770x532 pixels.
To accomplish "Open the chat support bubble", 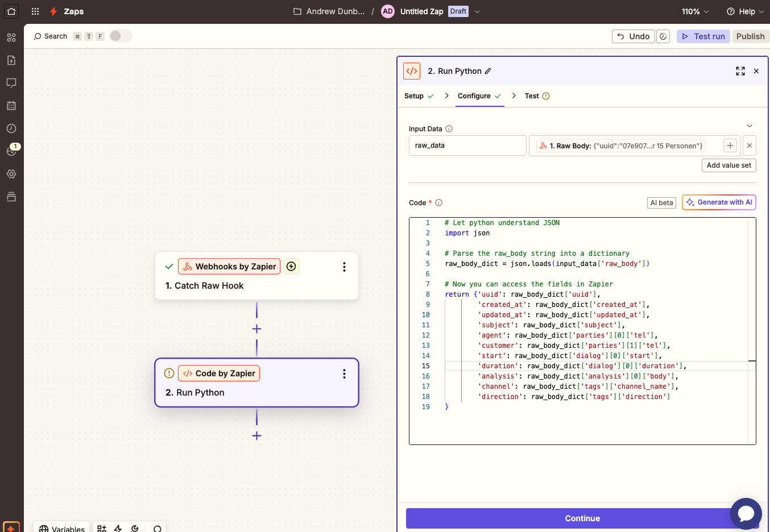I will coord(746,514).
